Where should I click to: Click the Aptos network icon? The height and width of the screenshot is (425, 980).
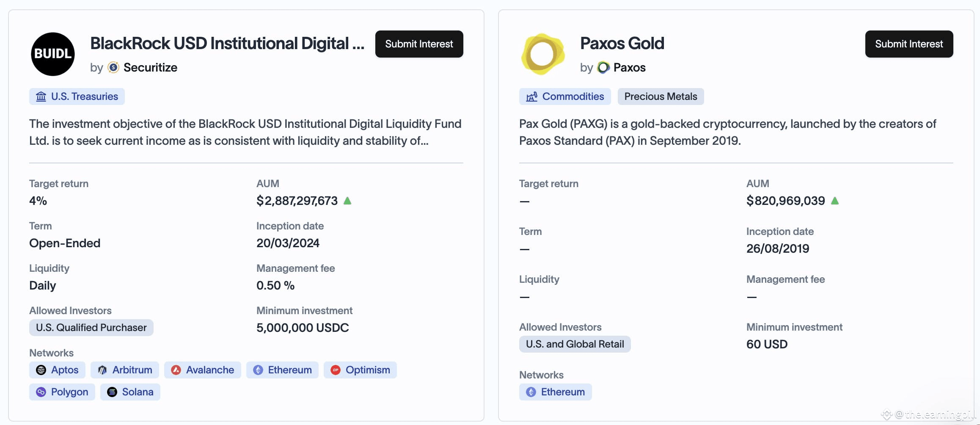41,370
